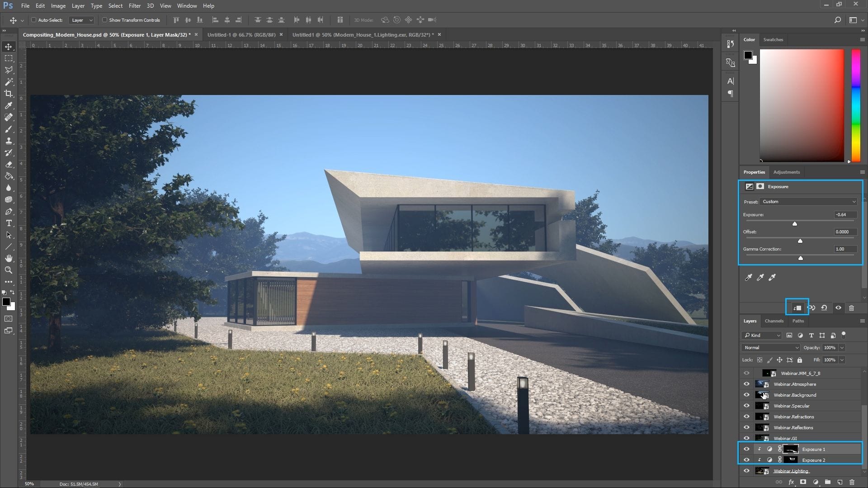Click the Gamma Correction slider handle
This screenshot has width=868, height=488.
(801, 258)
